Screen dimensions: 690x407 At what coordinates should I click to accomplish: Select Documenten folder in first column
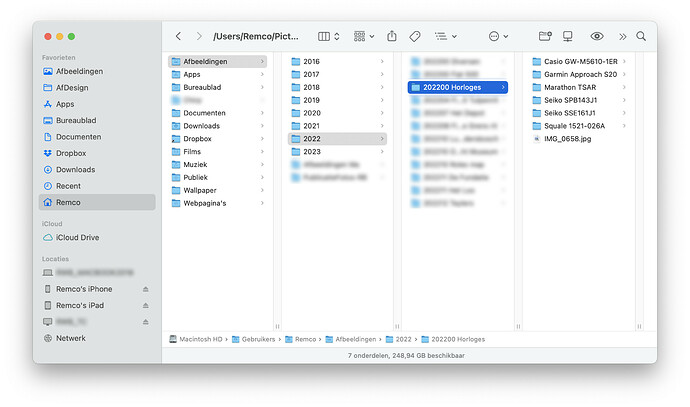pos(217,113)
